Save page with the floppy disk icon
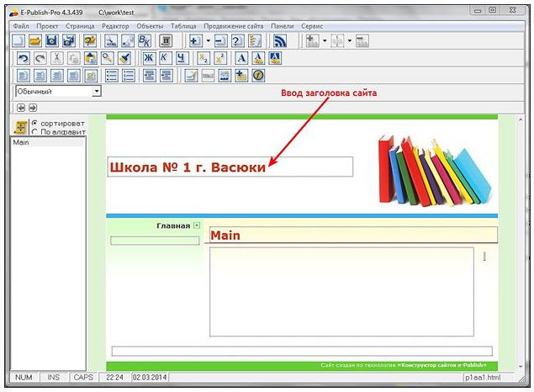The image size is (534, 392). pos(52,41)
